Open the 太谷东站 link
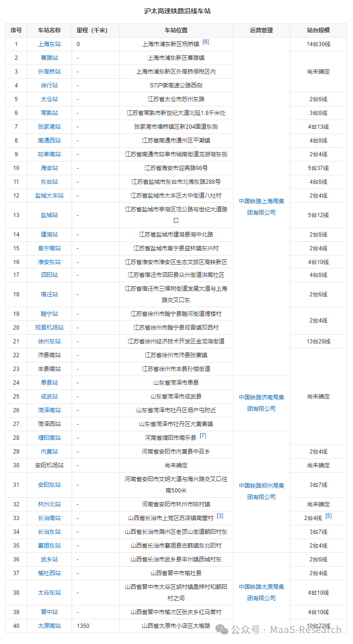This screenshot has width=353, height=644. (49, 593)
